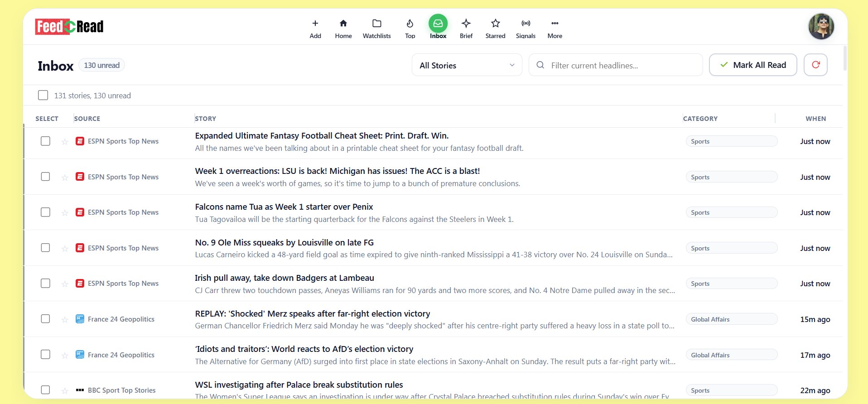Click the 130 unread badge
This screenshot has width=868, height=404.
coord(102,65)
